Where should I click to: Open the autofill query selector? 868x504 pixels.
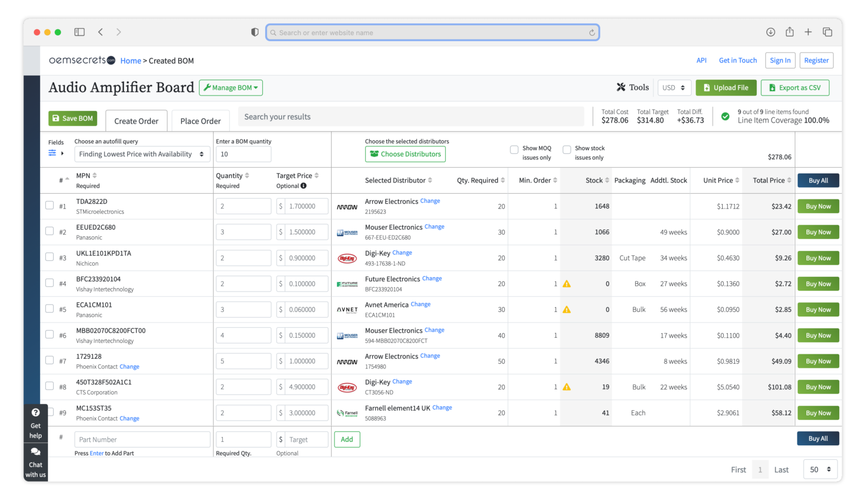pos(142,154)
